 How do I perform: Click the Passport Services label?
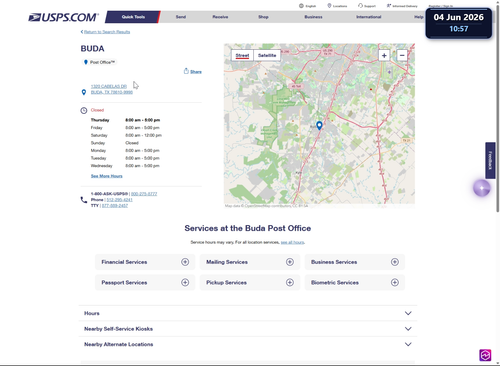point(124,282)
